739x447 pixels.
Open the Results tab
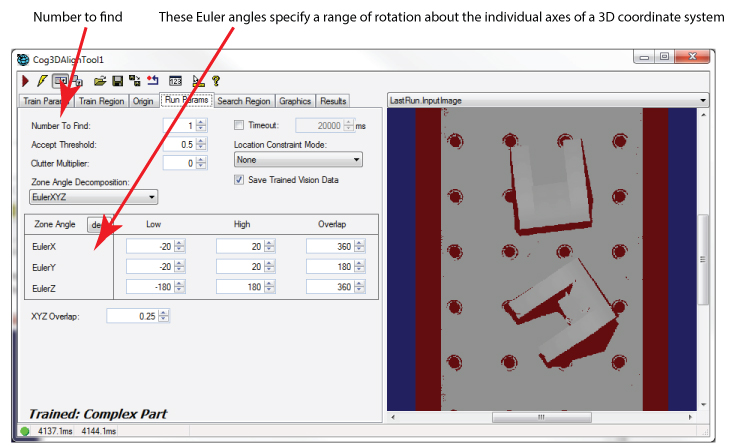click(x=333, y=101)
